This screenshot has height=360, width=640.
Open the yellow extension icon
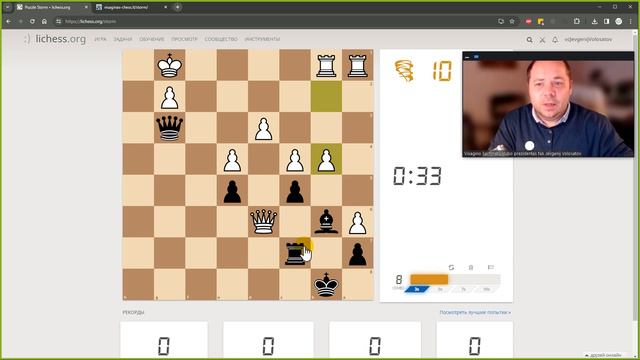[541, 21]
